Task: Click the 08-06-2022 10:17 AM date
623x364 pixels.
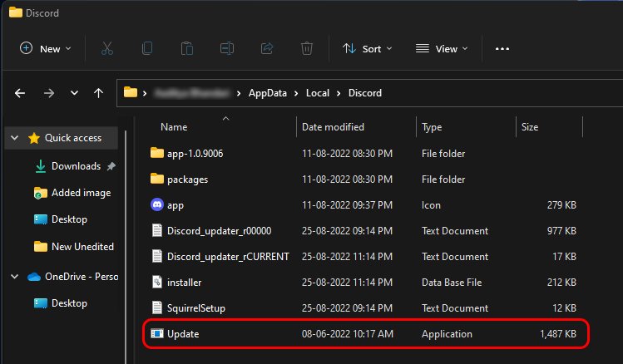Action: pyautogui.click(x=347, y=334)
